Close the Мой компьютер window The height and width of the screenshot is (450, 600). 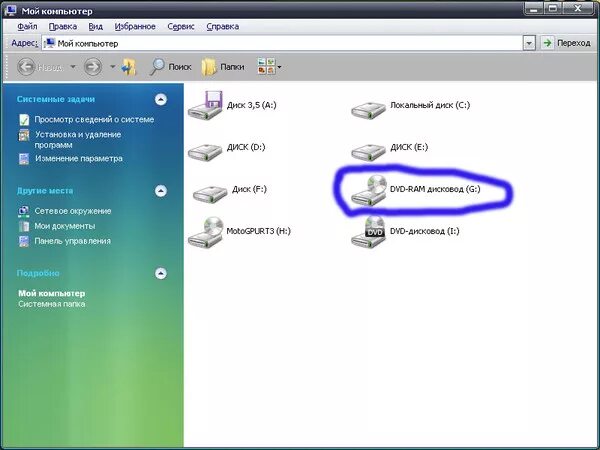pyautogui.click(x=579, y=8)
